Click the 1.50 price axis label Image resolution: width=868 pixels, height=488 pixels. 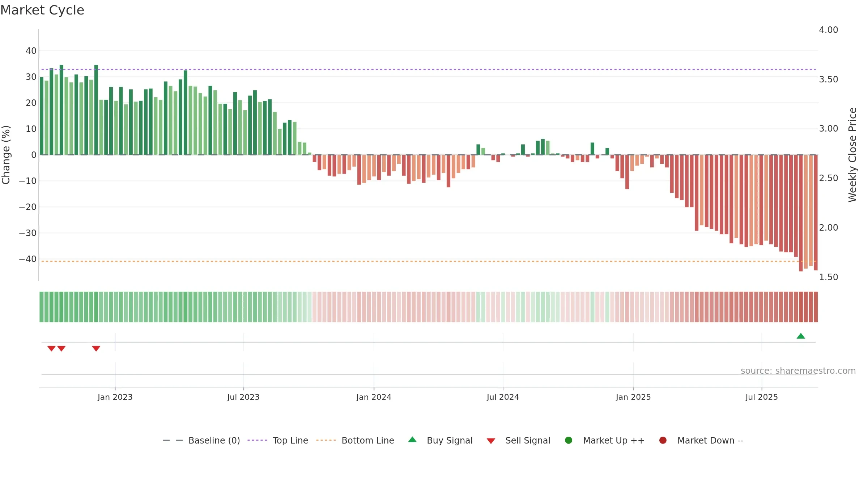click(829, 277)
